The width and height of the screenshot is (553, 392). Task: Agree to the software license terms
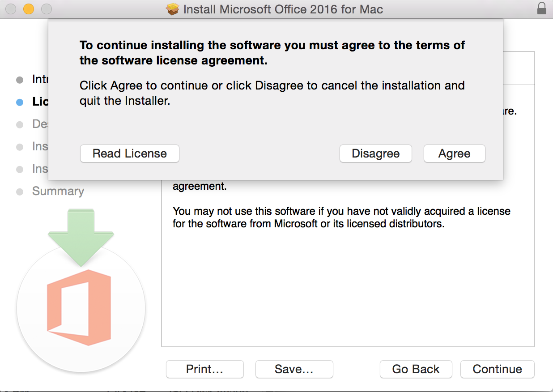[455, 153]
